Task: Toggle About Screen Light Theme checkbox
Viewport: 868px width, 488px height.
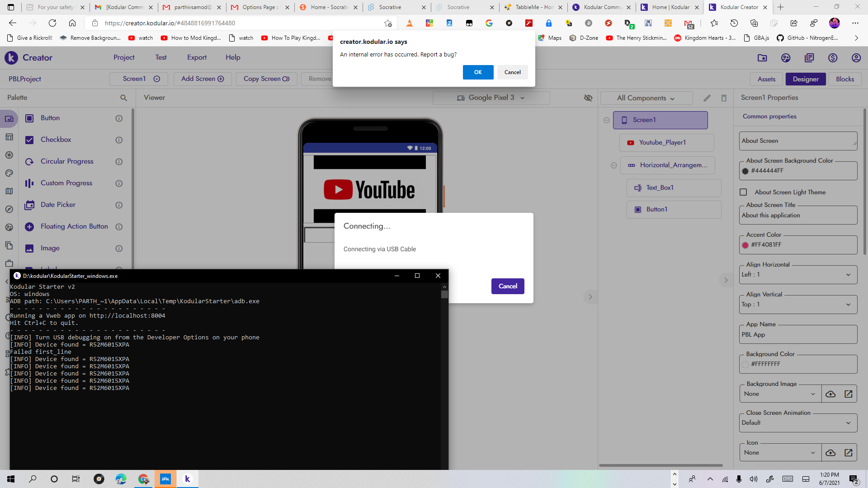Action: pos(743,192)
